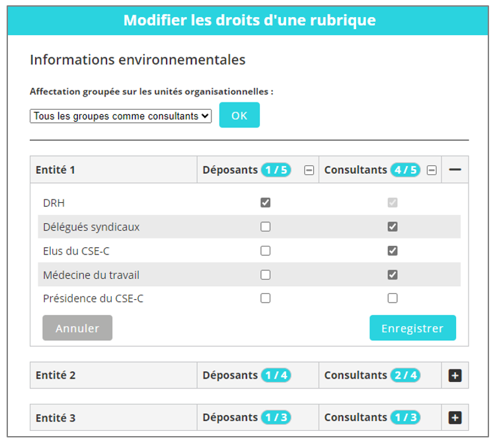Click the Entité 1 Déposants 1/5 badge
Viewport: 497px width, 448px height.
(276, 170)
